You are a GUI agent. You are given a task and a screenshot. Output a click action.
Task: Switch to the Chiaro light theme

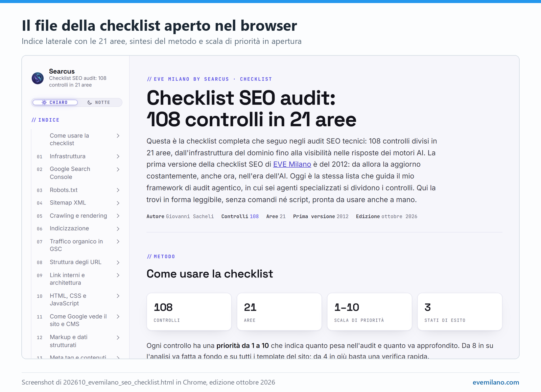[55, 102]
